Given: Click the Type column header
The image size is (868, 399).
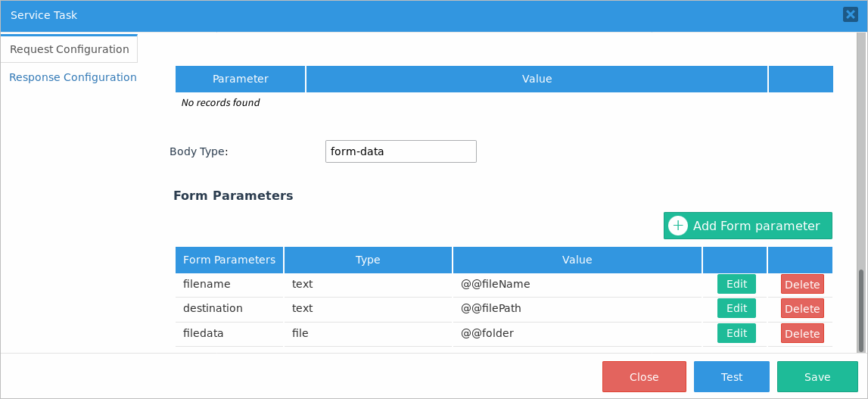Looking at the screenshot, I should (x=368, y=260).
